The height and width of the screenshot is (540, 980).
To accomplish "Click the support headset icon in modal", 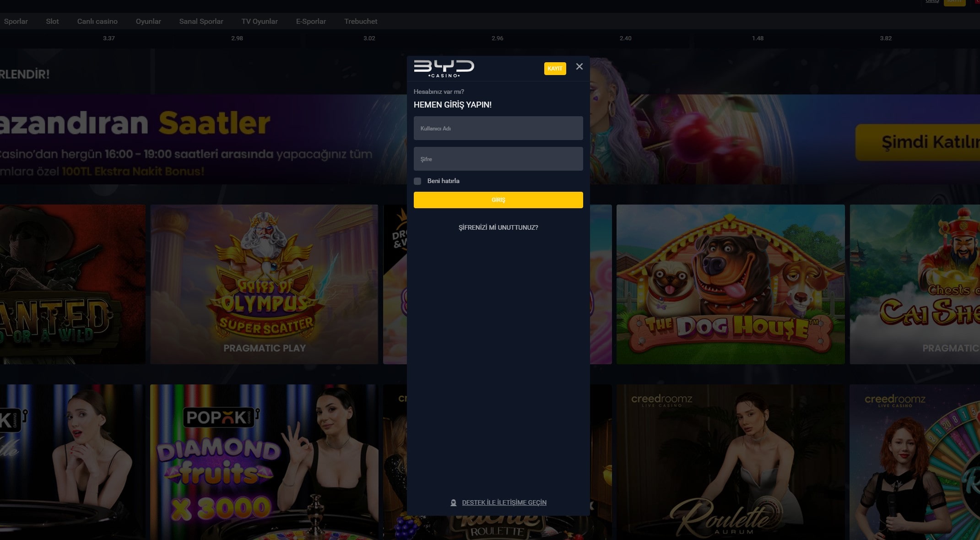I will pyautogui.click(x=453, y=502).
